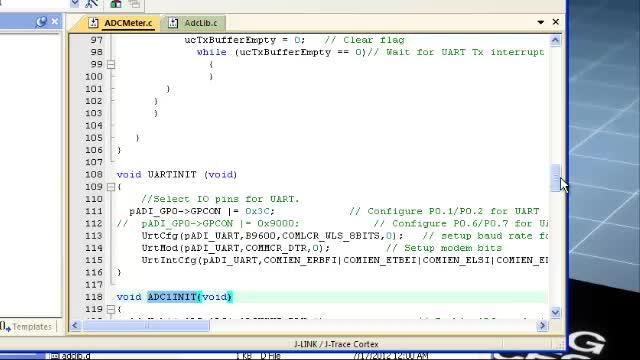Click the highlighted ADC1INIT text on line 118
The width and height of the screenshot is (640, 360).
[172, 297]
